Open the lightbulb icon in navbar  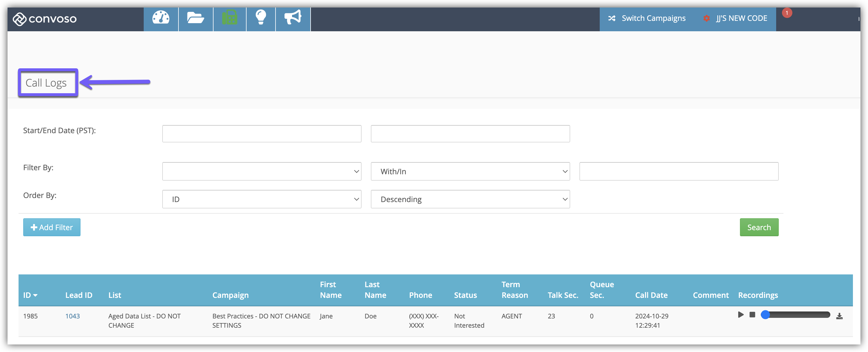click(x=261, y=18)
